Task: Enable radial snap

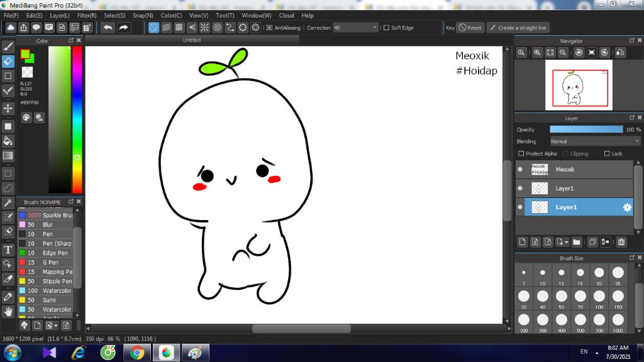Action: [x=204, y=28]
